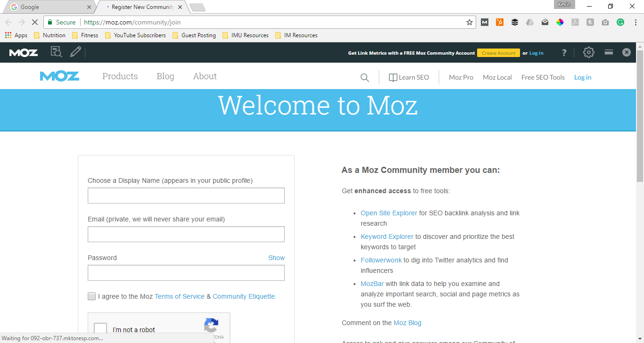The height and width of the screenshot is (343, 644).
Task: Open the IM Resources bookmark folder
Action: (x=296, y=35)
